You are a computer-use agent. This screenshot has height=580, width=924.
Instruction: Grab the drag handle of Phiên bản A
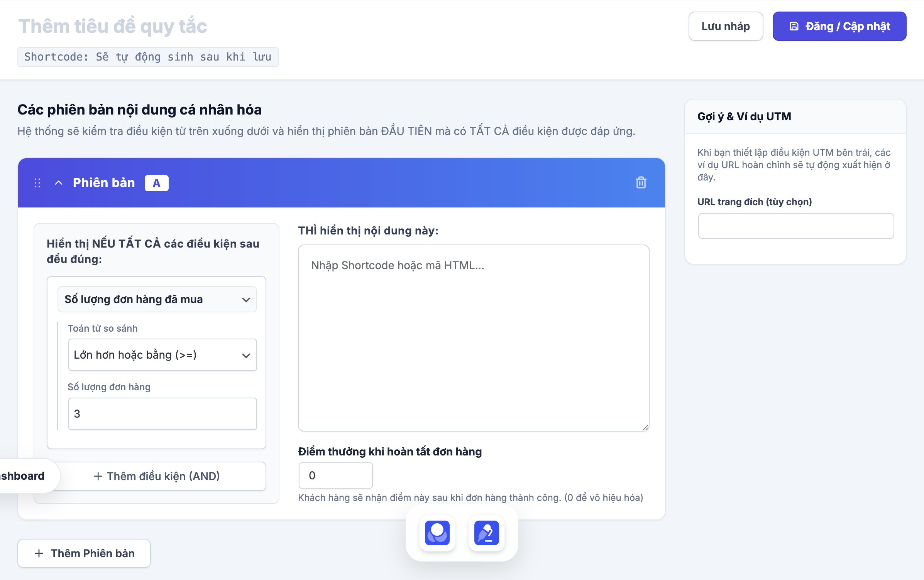[x=37, y=183]
